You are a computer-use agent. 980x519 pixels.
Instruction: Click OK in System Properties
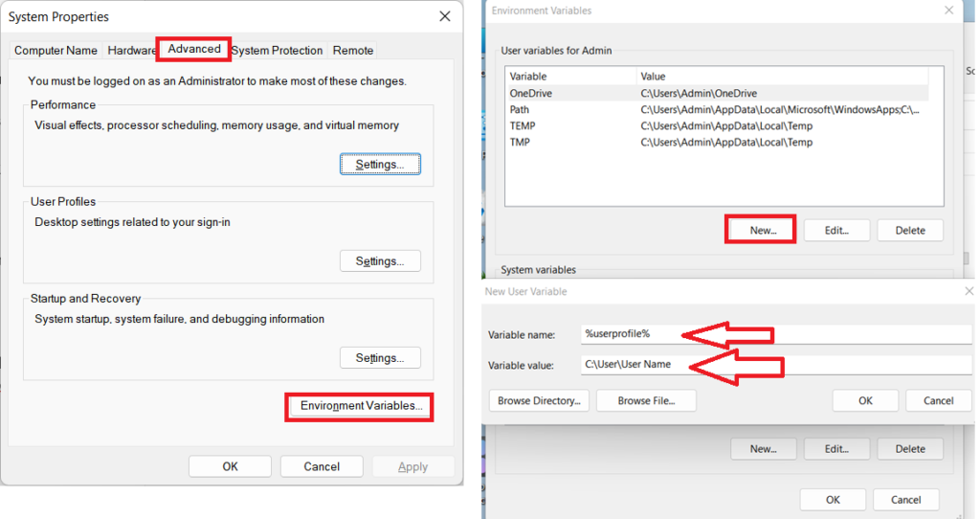pyautogui.click(x=230, y=466)
